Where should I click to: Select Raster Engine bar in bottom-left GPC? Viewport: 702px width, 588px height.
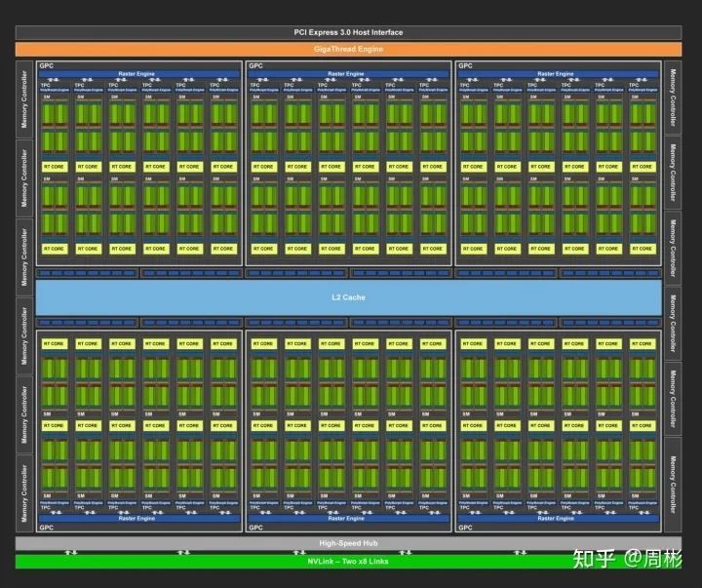point(138,518)
